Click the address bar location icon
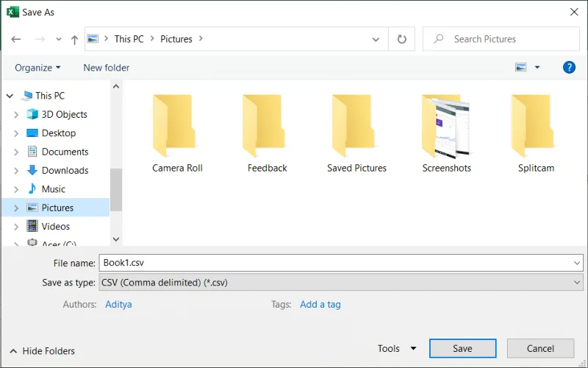Screen dimensions: 588x368 93,39
